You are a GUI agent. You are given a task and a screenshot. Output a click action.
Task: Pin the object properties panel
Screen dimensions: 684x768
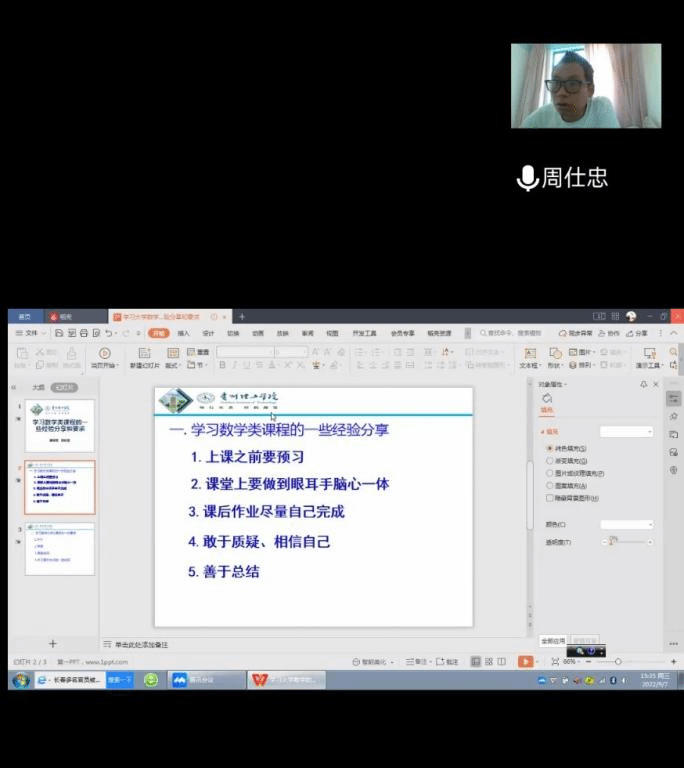click(644, 384)
